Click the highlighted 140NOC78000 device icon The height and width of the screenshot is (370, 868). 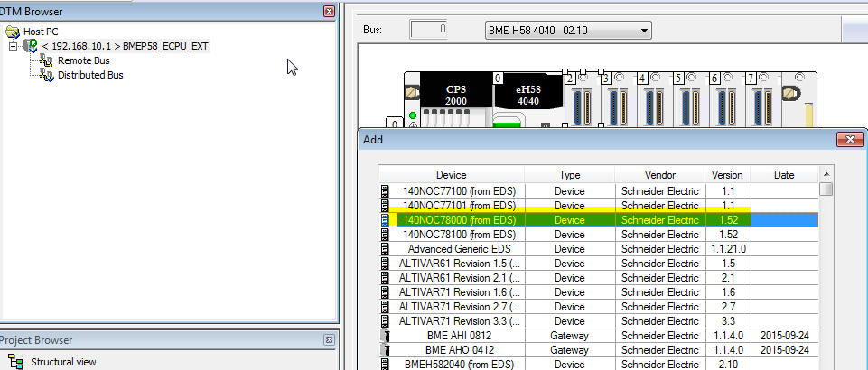[x=386, y=220]
